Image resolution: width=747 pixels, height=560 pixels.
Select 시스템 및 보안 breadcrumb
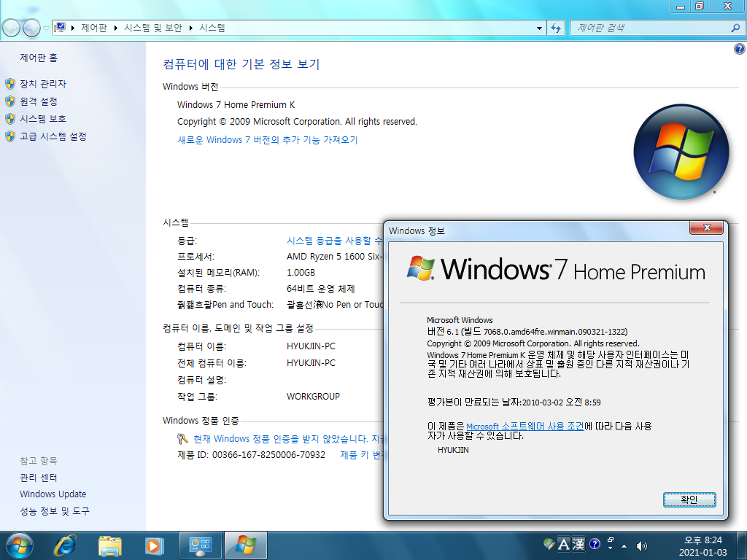click(x=153, y=28)
